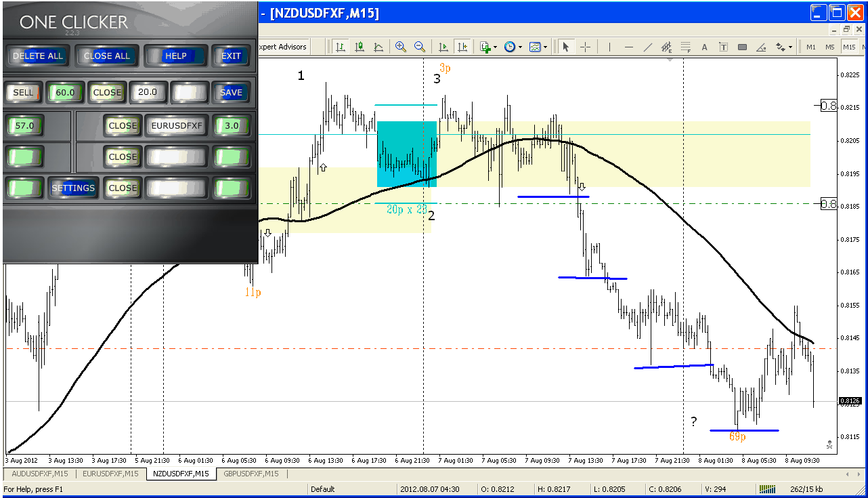This screenshot has width=868, height=498.
Task: Select the crosshair tool
Action: 586,47
